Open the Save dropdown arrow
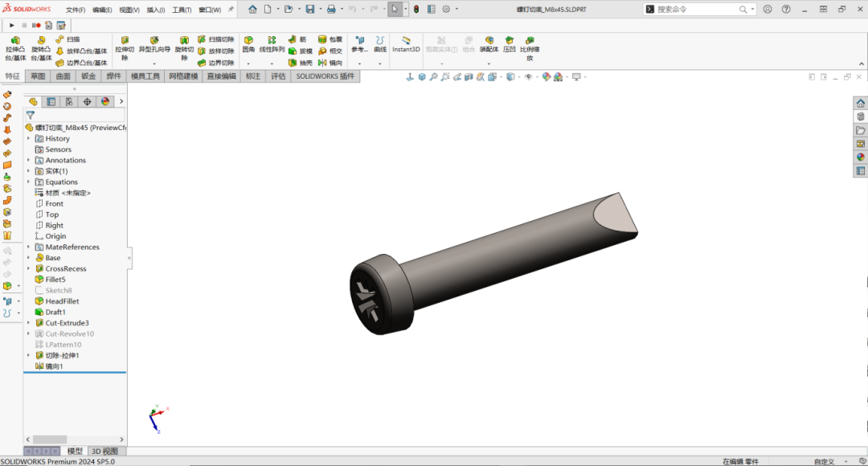868x466 pixels. (x=320, y=10)
